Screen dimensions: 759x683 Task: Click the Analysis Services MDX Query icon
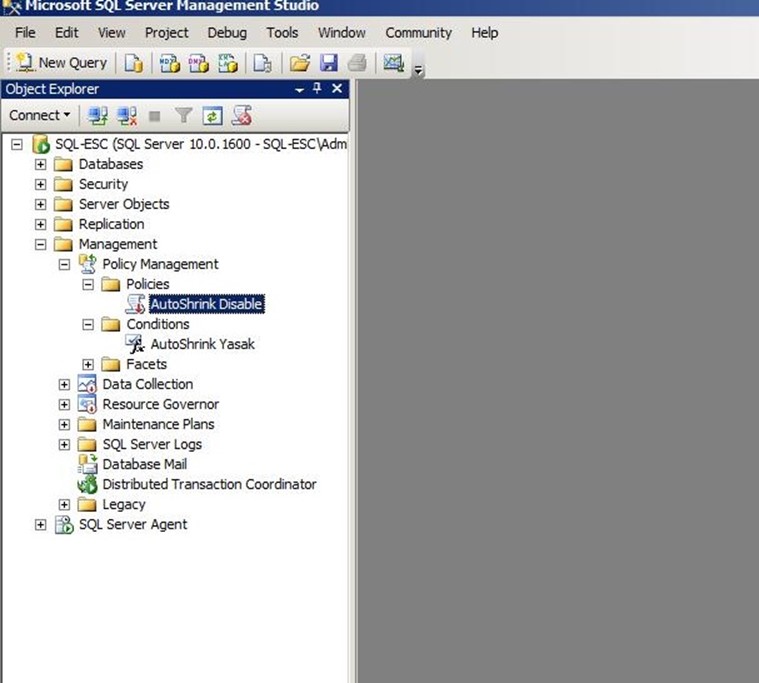point(170,63)
